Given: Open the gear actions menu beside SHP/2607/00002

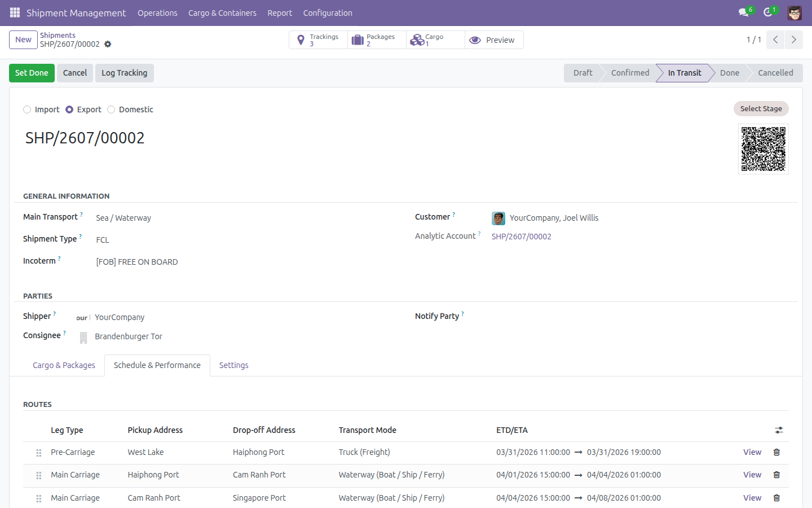Looking at the screenshot, I should (108, 44).
